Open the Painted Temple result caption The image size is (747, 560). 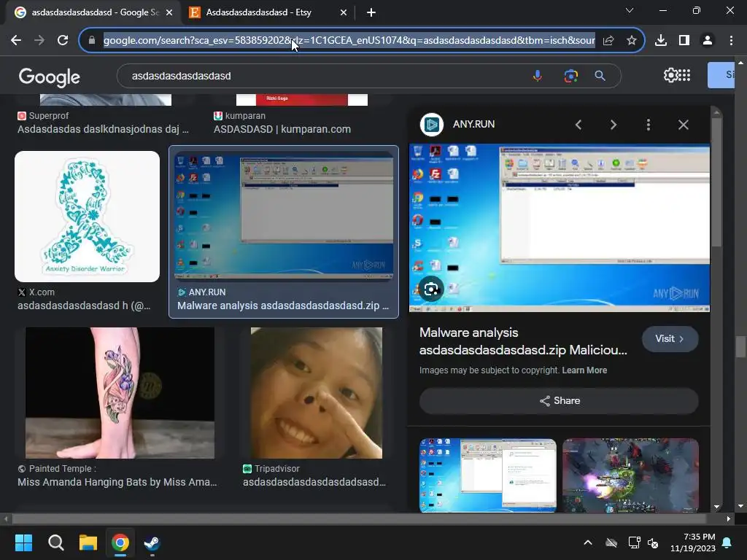tap(117, 475)
